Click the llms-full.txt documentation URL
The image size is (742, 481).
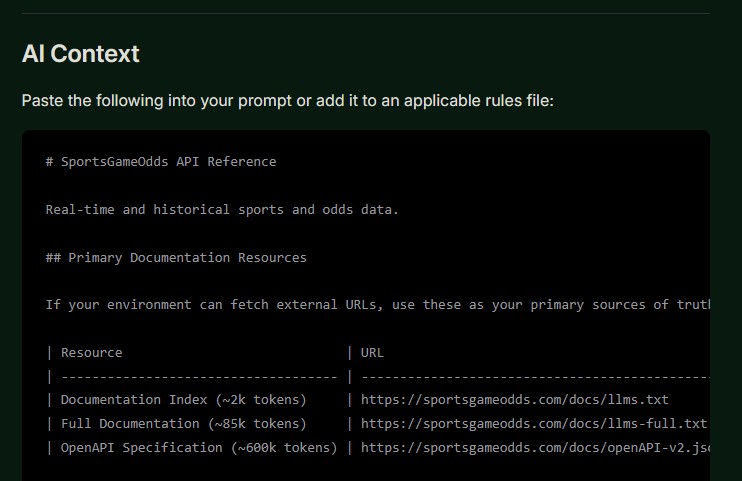(x=533, y=424)
